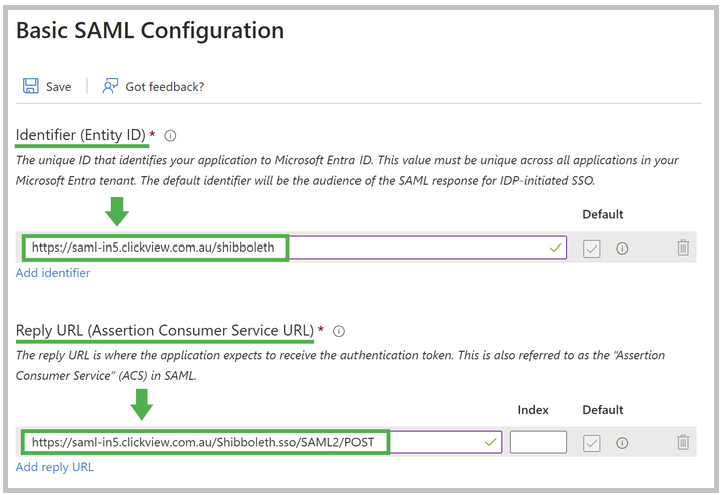Click Default header above the reply URL row
721x495 pixels.
tap(603, 410)
